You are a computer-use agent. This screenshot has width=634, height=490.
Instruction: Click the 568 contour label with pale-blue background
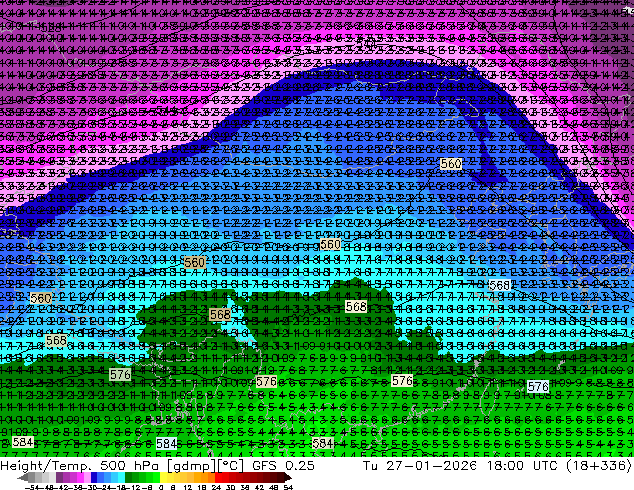point(499,285)
